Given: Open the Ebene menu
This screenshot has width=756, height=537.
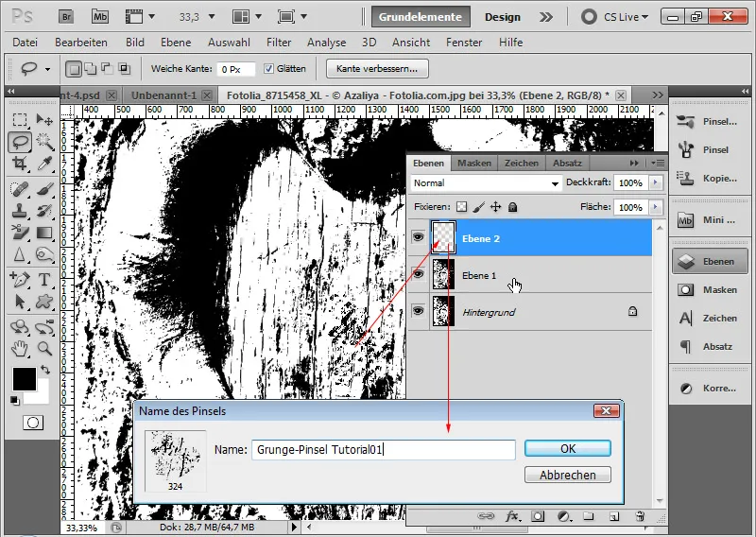Looking at the screenshot, I should [176, 43].
